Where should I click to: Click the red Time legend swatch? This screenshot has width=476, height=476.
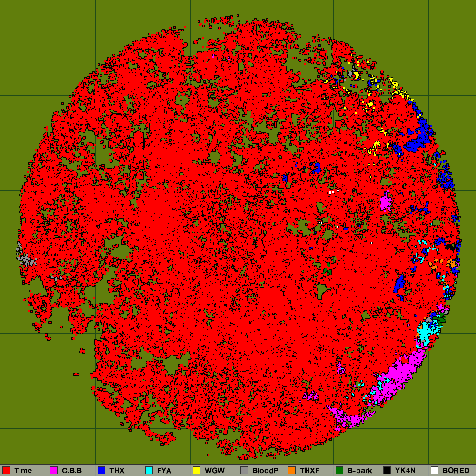click(7, 471)
